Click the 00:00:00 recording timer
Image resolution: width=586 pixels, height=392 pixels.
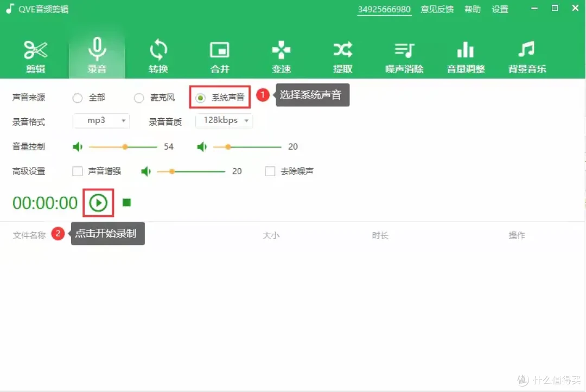coord(45,203)
